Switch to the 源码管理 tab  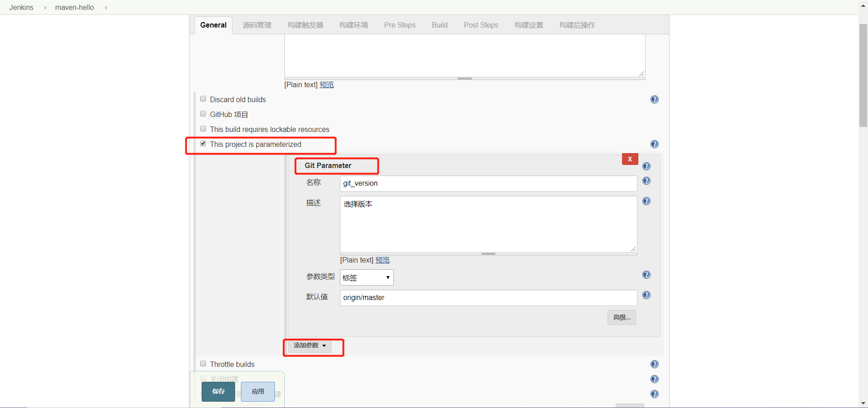tap(257, 25)
